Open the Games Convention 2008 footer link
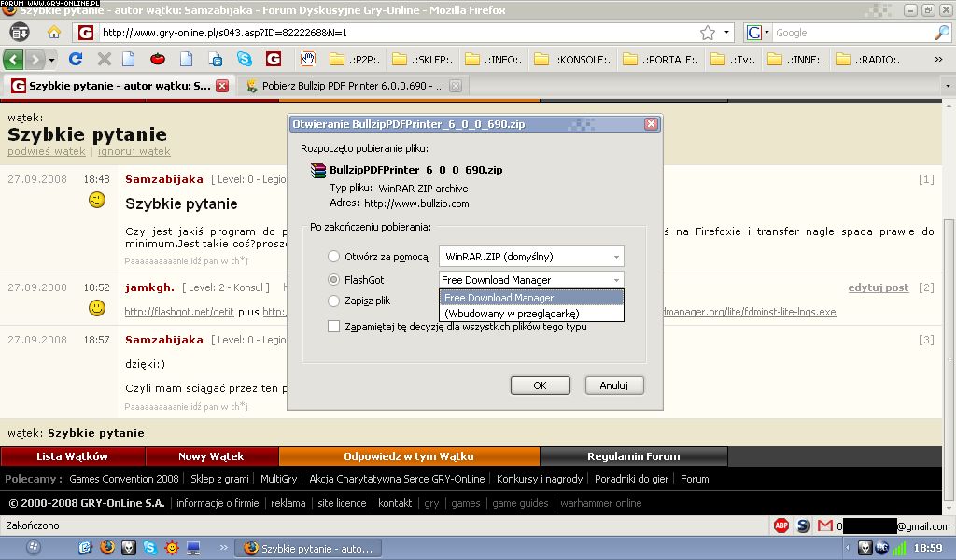Viewport: 956px width, 560px height. 124,479
